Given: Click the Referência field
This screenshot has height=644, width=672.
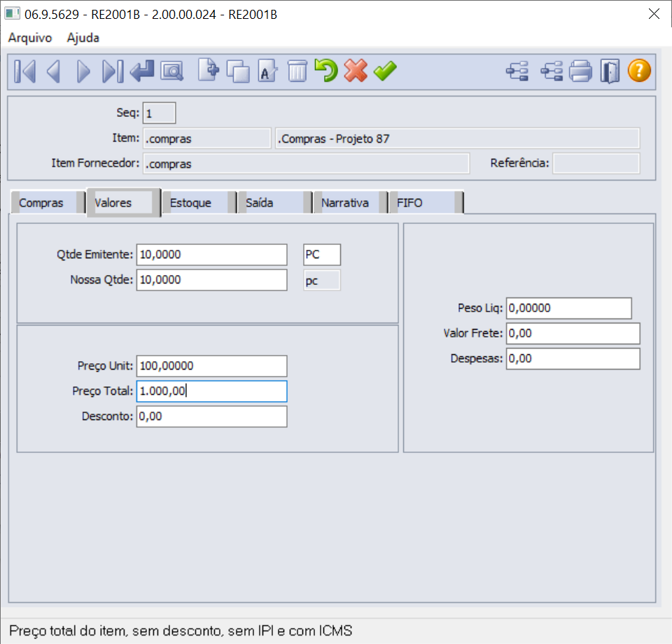Looking at the screenshot, I should pyautogui.click(x=596, y=163).
